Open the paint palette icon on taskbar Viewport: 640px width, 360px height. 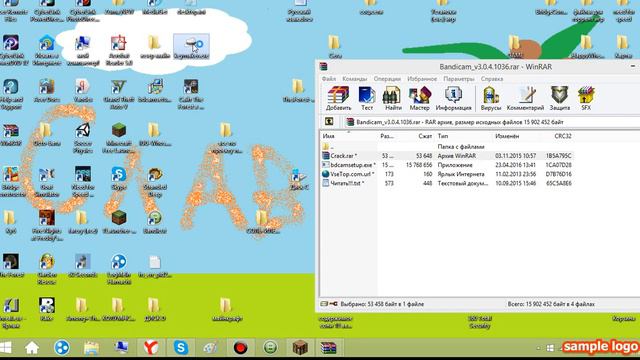[210, 348]
